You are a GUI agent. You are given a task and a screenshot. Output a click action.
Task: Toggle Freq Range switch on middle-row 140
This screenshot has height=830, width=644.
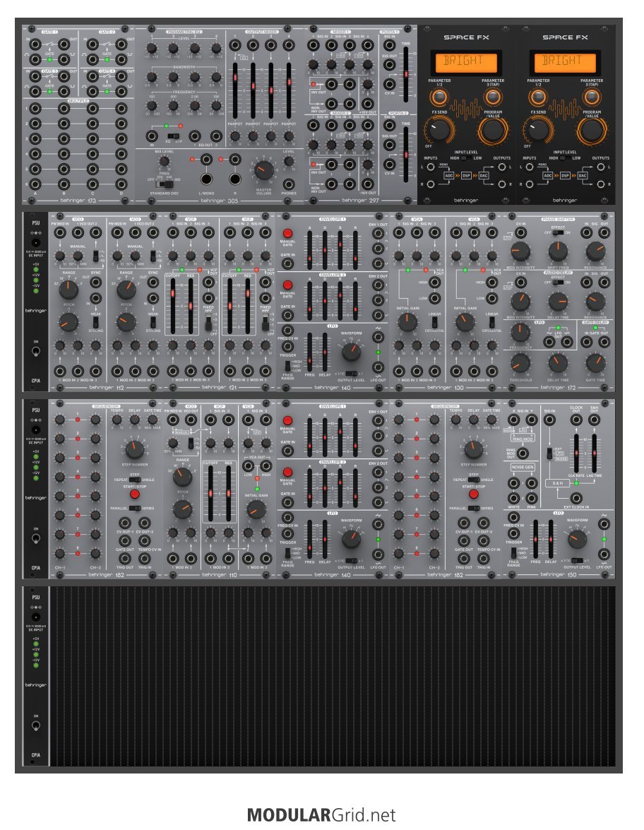pos(287,365)
